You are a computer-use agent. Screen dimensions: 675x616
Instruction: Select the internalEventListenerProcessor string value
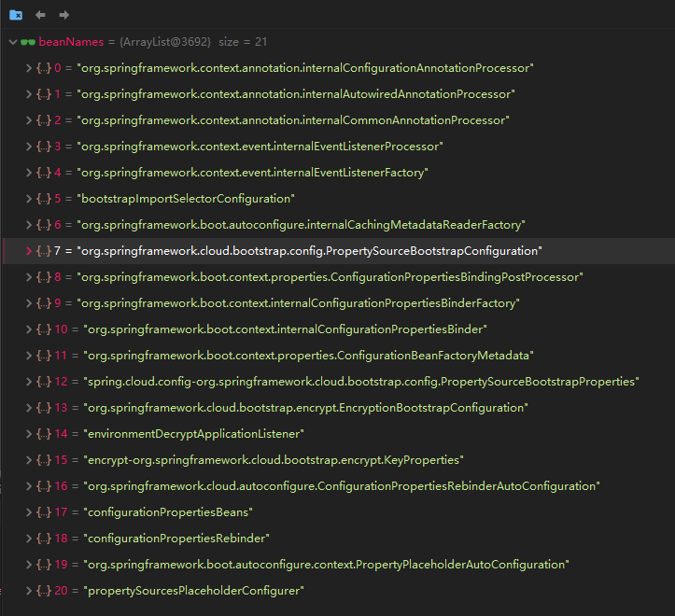[260, 147]
